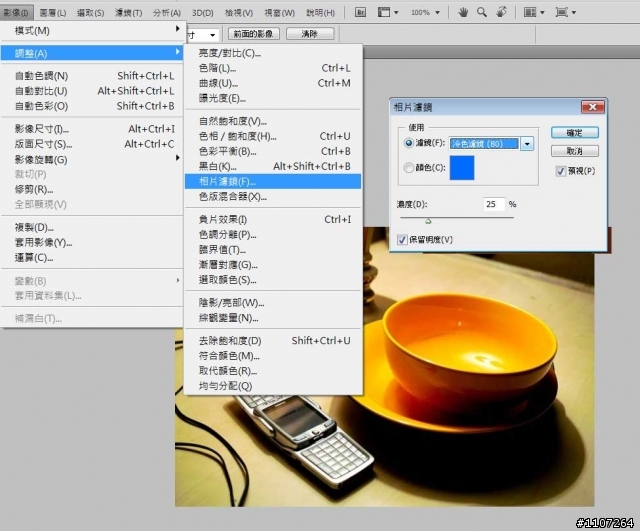Select 曲線(U) adjustment
The width and height of the screenshot is (640, 531).
coord(273,83)
